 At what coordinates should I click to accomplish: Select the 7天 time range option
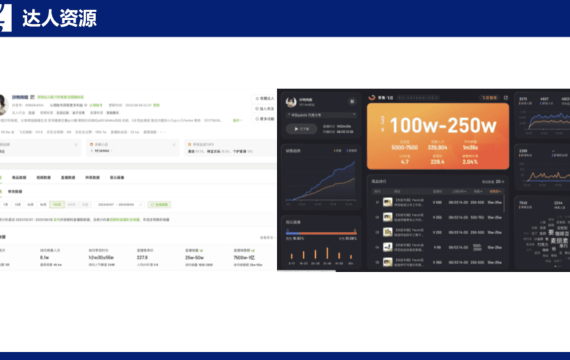click(5, 205)
